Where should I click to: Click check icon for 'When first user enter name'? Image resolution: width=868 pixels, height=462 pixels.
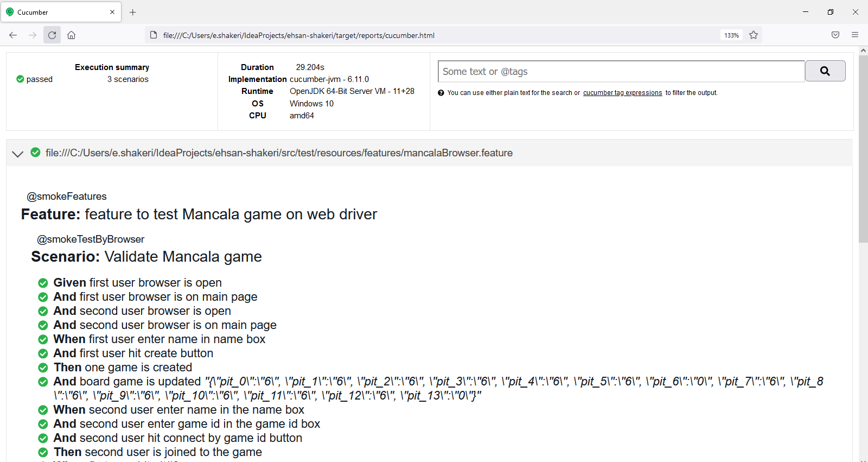43,339
